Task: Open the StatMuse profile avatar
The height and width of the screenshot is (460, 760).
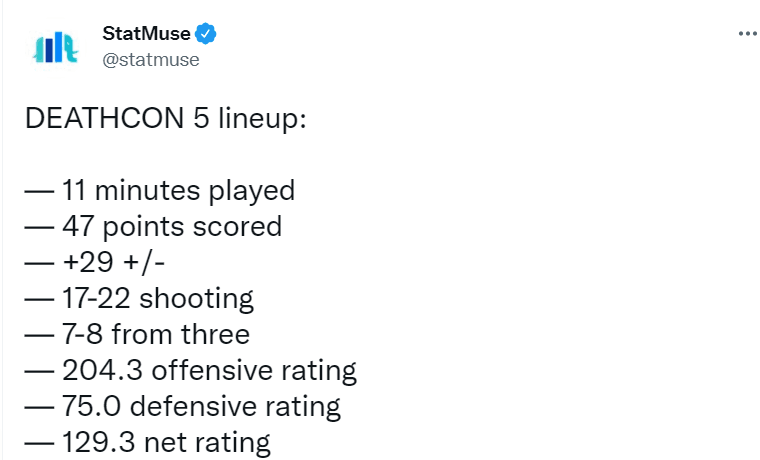Action: (x=55, y=48)
